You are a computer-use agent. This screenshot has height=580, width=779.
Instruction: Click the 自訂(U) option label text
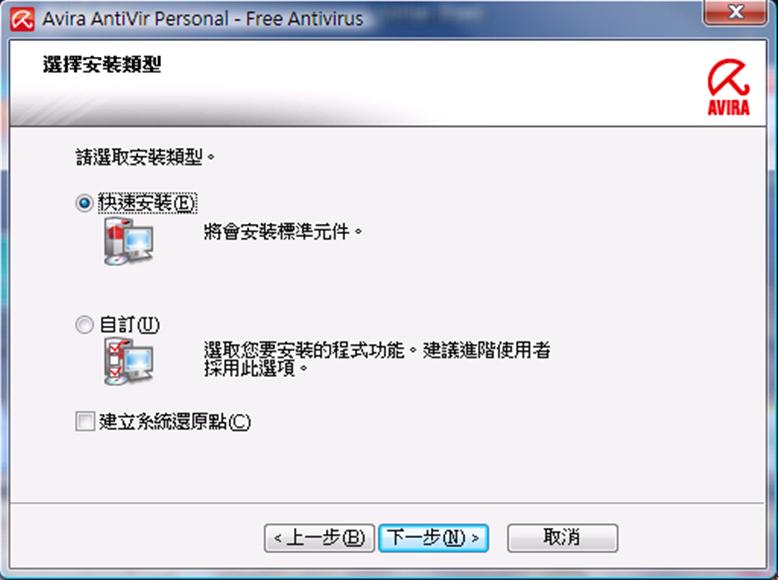[x=129, y=325]
